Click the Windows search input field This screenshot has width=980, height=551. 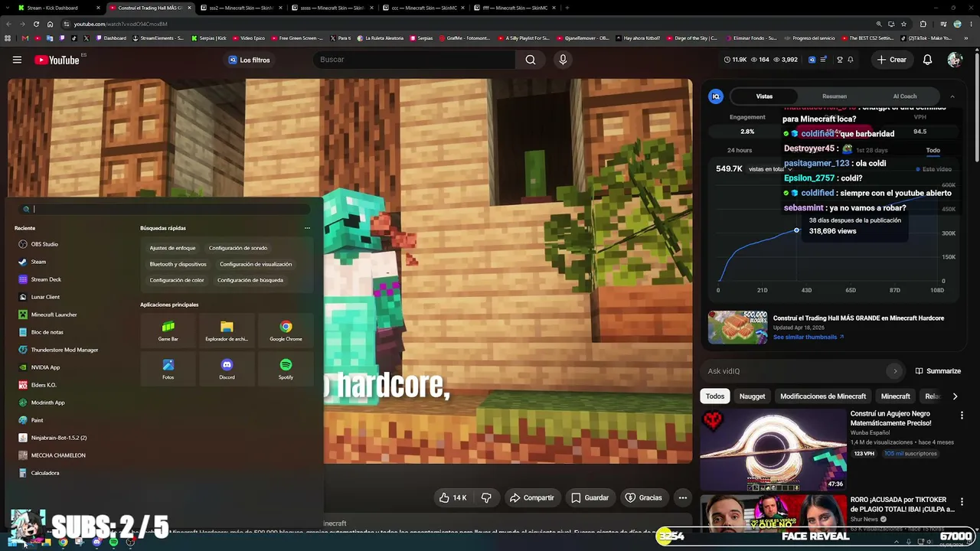tap(164, 209)
